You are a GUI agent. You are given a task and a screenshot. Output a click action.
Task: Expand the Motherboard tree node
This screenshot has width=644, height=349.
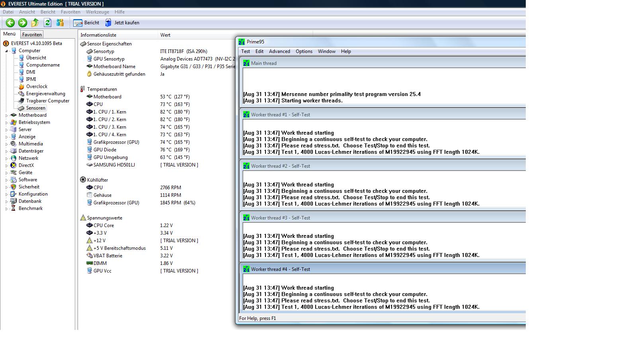(6, 116)
